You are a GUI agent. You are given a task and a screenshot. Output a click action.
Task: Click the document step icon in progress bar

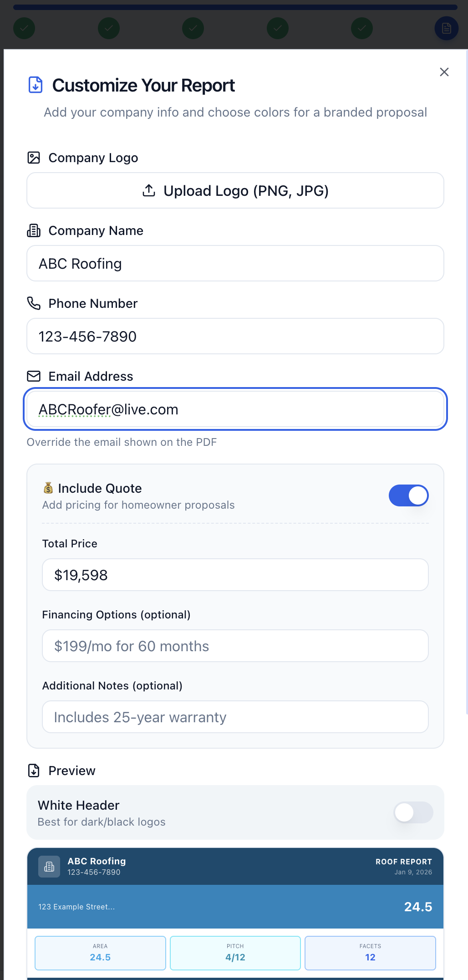tap(446, 28)
